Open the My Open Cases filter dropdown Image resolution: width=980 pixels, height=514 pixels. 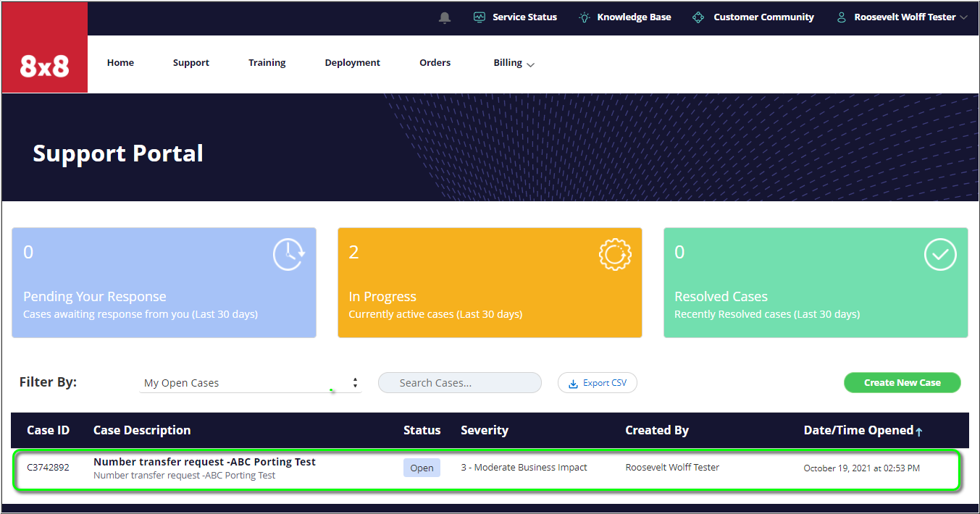pos(251,383)
